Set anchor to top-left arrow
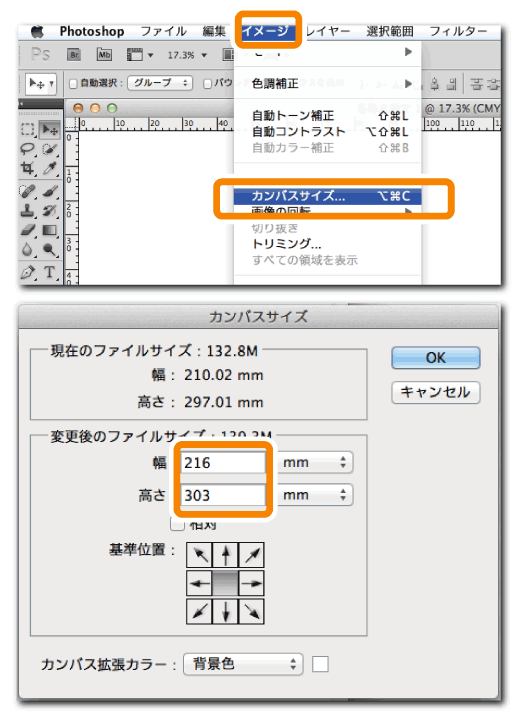Viewport: 525px width, 722px height. 199,555
